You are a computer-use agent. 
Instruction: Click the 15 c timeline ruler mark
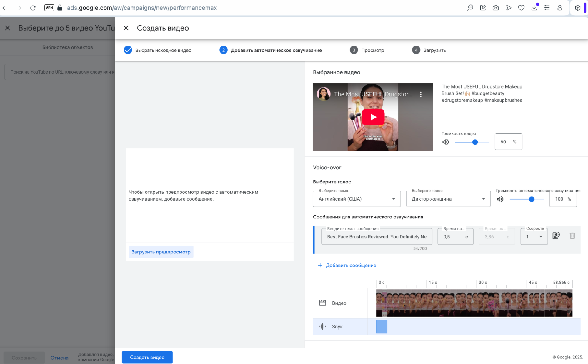point(433,283)
